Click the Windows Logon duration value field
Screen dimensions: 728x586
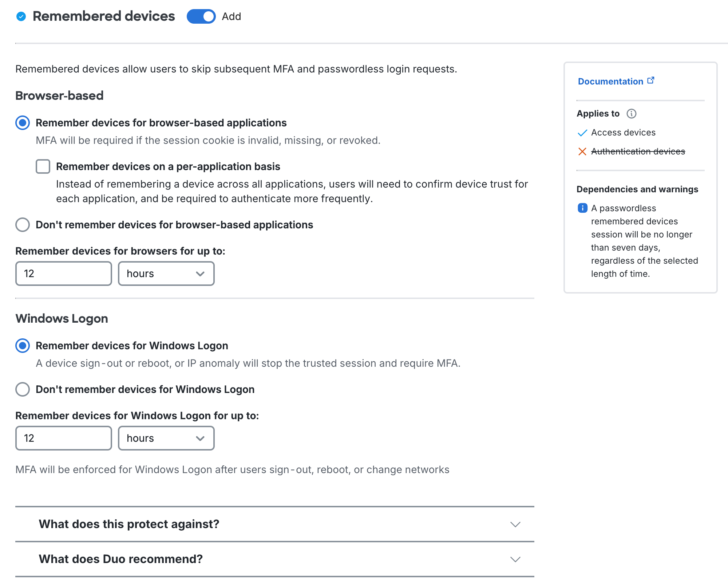coord(63,438)
